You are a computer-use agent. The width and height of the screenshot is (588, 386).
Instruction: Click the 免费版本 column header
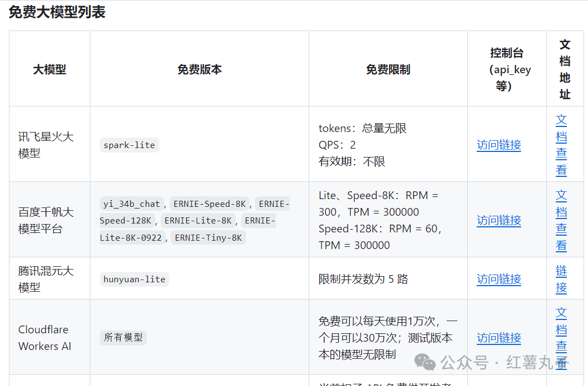tap(200, 69)
